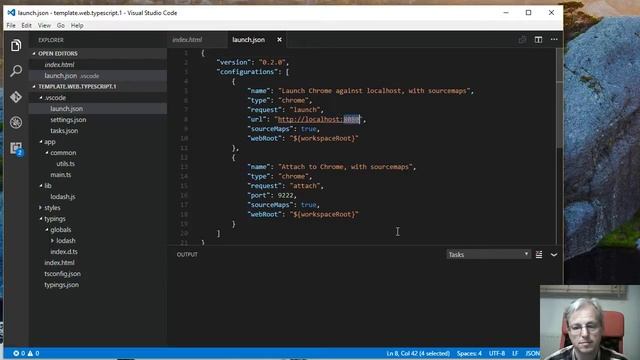
Task: Open the editor more actions ellipsis
Action: pos(554,40)
